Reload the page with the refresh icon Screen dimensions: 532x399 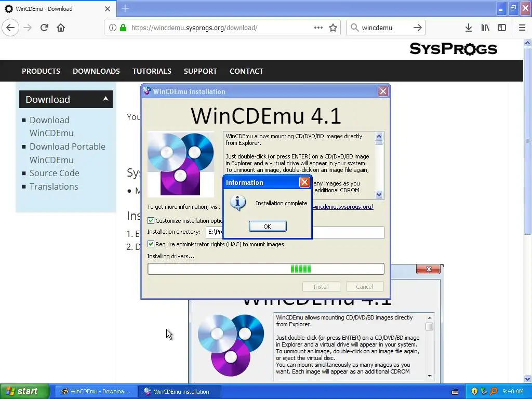point(44,28)
